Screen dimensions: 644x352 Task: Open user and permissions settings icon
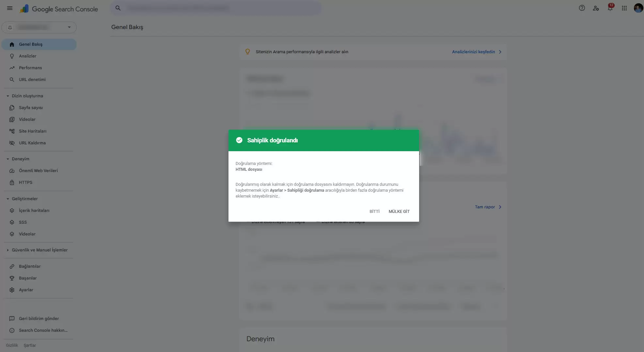[596, 8]
